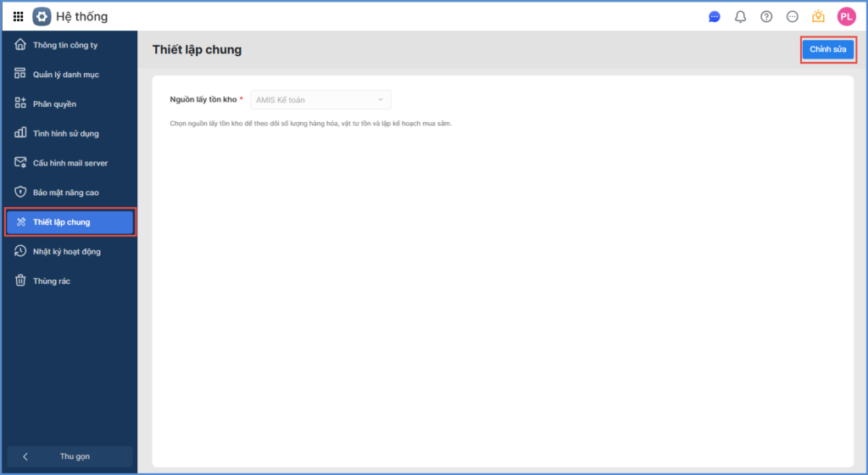868x475 pixels.
Task: Click dropdown arrow of Nguồn lấy tồn kho
Action: click(x=381, y=99)
